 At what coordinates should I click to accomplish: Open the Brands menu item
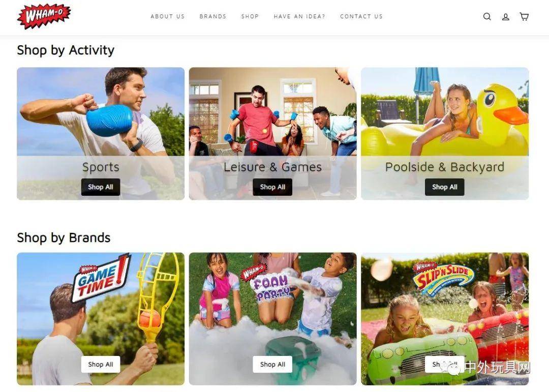pyautogui.click(x=213, y=16)
